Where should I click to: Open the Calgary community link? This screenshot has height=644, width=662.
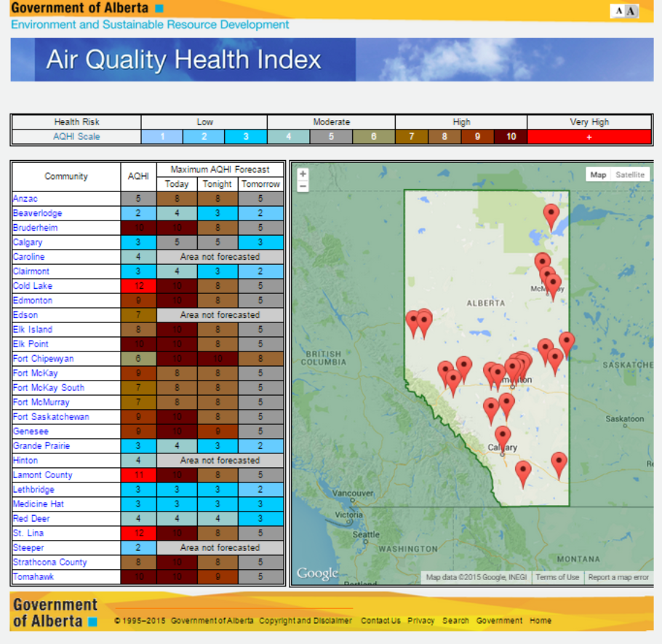click(x=28, y=242)
